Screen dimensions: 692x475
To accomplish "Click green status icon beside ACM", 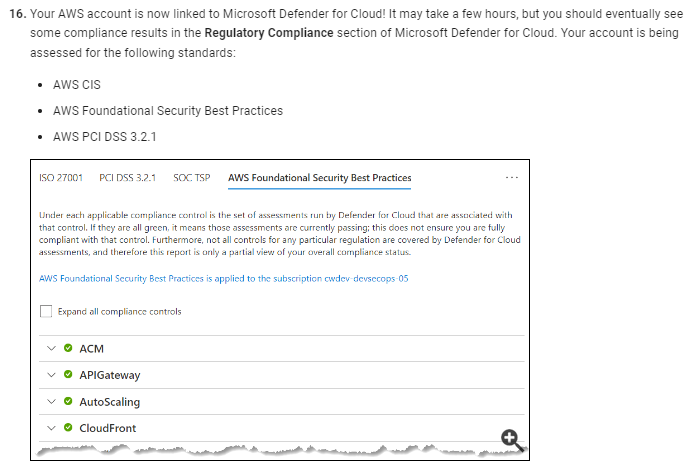I will click(68, 348).
